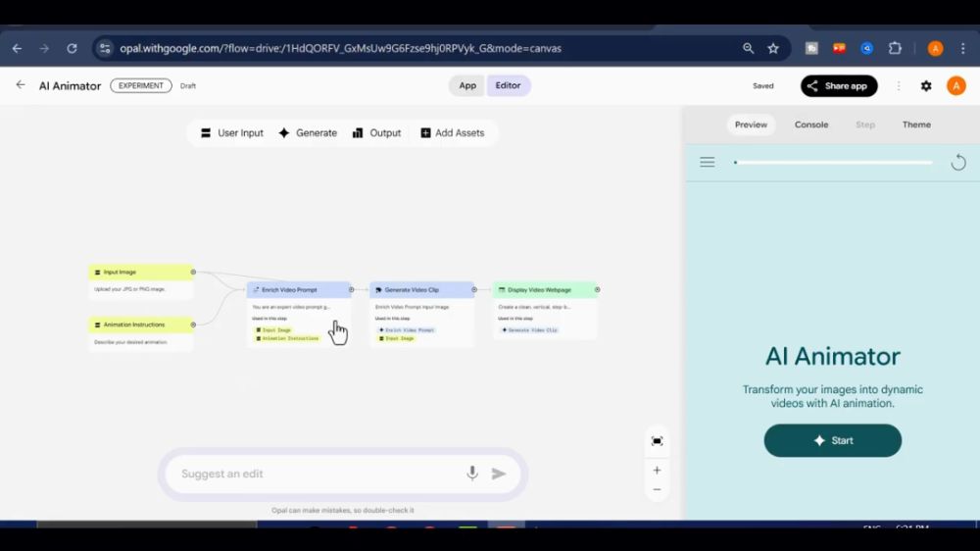The height and width of the screenshot is (551, 980).
Task: Add a User Input step
Action: pos(232,133)
